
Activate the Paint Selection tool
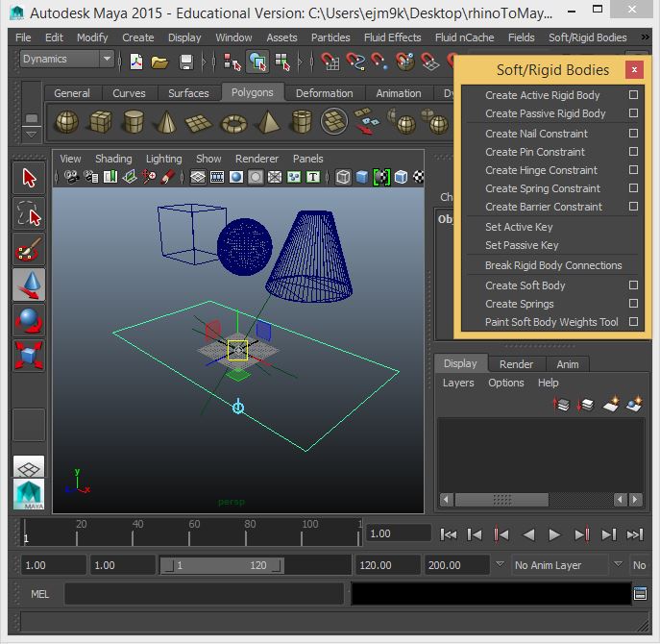coord(29,249)
